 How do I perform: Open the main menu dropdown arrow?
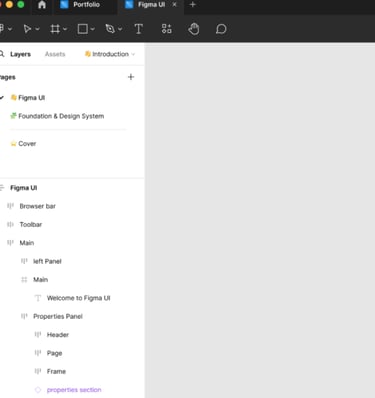click(x=10, y=29)
